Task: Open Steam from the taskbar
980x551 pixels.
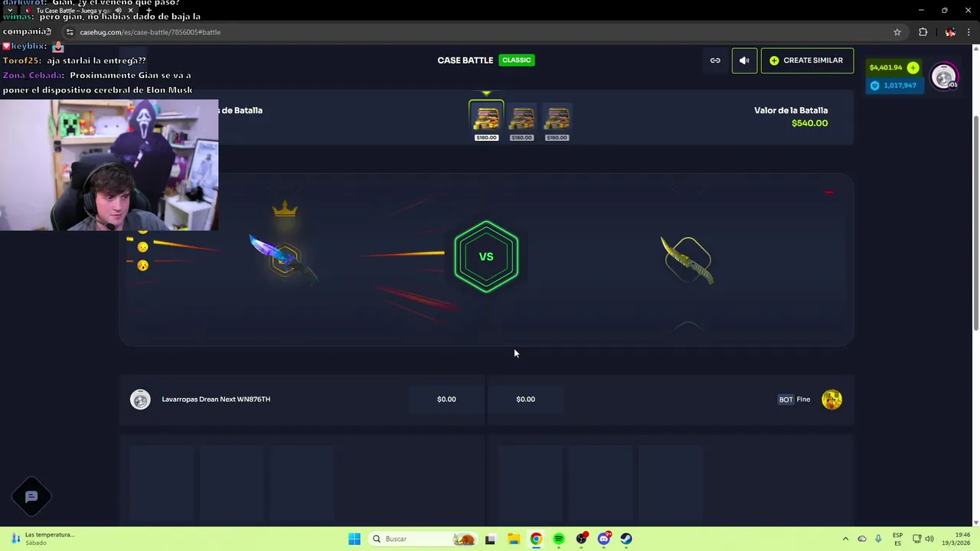Action: tap(626, 539)
